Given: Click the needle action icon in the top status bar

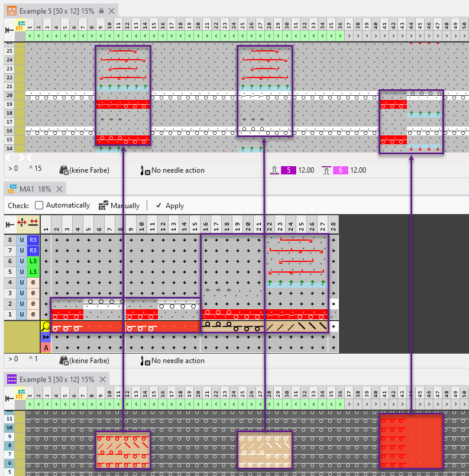Looking at the screenshot, I should click(145, 170).
